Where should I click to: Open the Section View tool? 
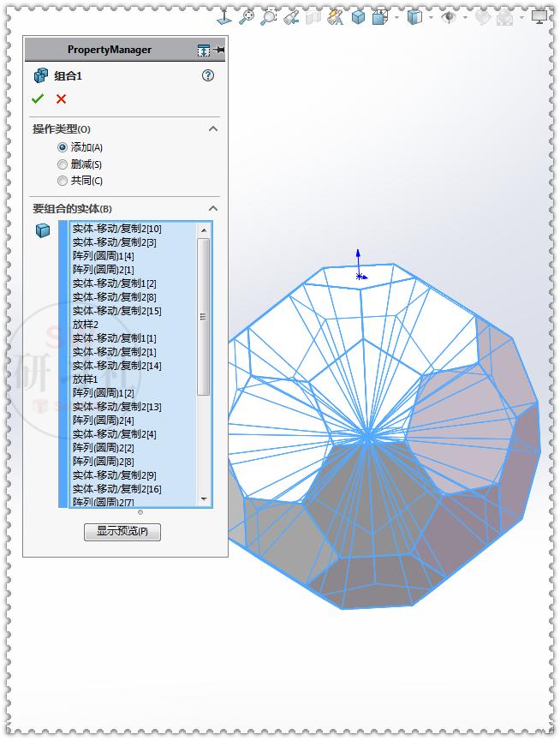[x=313, y=17]
